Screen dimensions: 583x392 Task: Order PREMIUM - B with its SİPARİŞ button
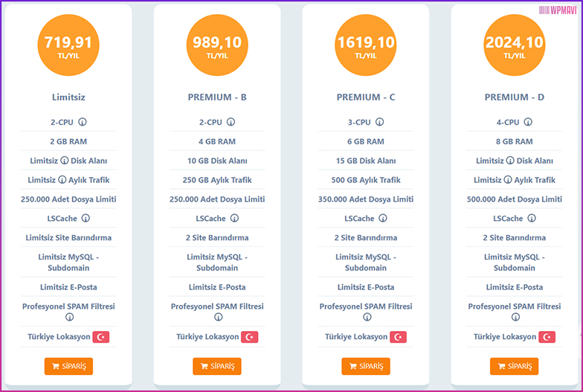pos(217,366)
